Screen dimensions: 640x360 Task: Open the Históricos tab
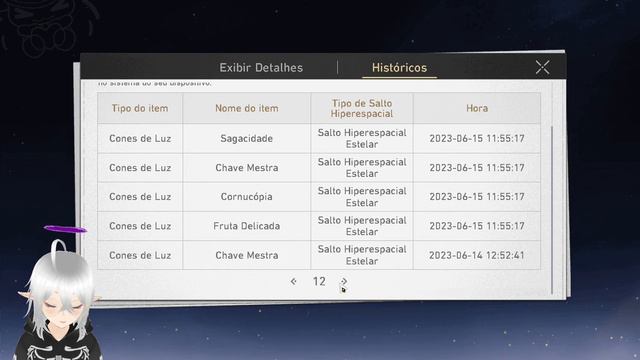click(399, 68)
